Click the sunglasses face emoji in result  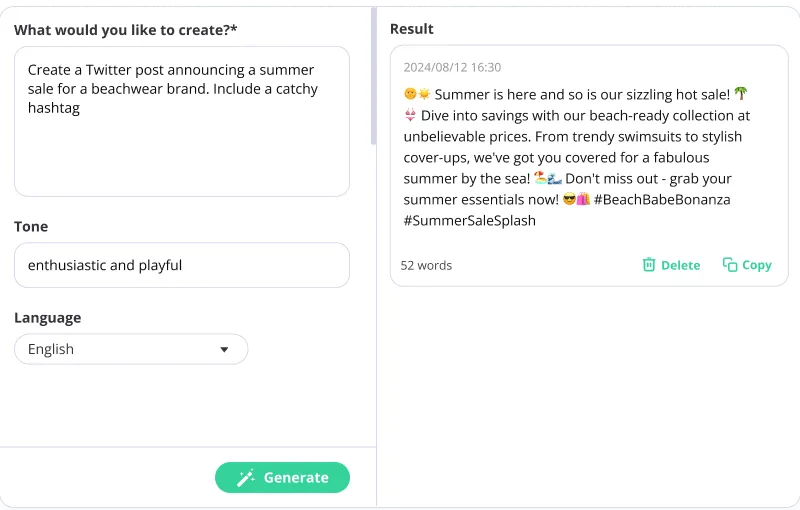(569, 200)
